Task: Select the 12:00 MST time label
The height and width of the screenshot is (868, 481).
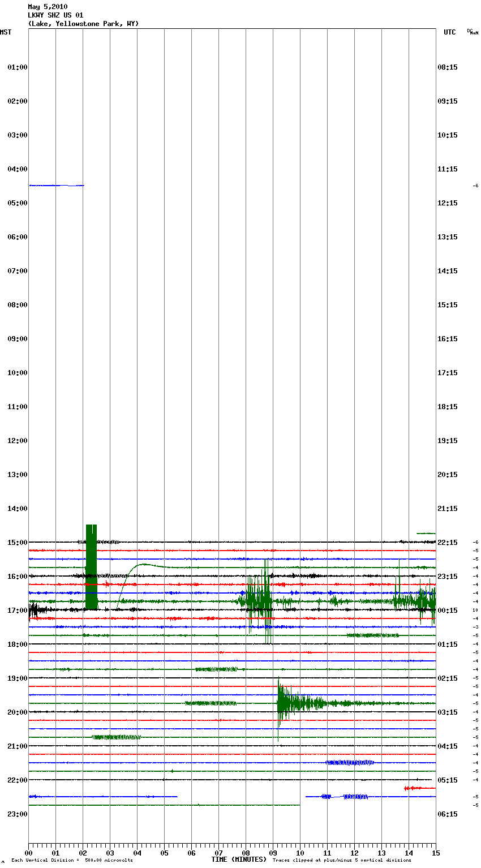Action: coord(18,441)
